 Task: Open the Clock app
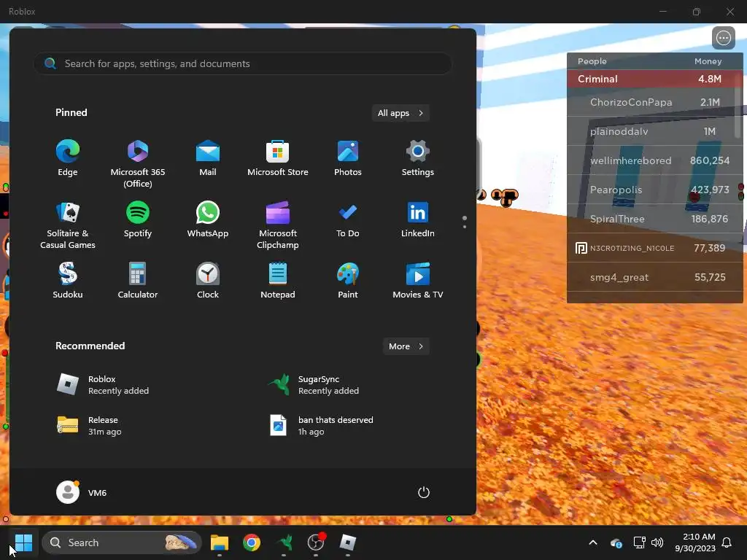point(208,281)
